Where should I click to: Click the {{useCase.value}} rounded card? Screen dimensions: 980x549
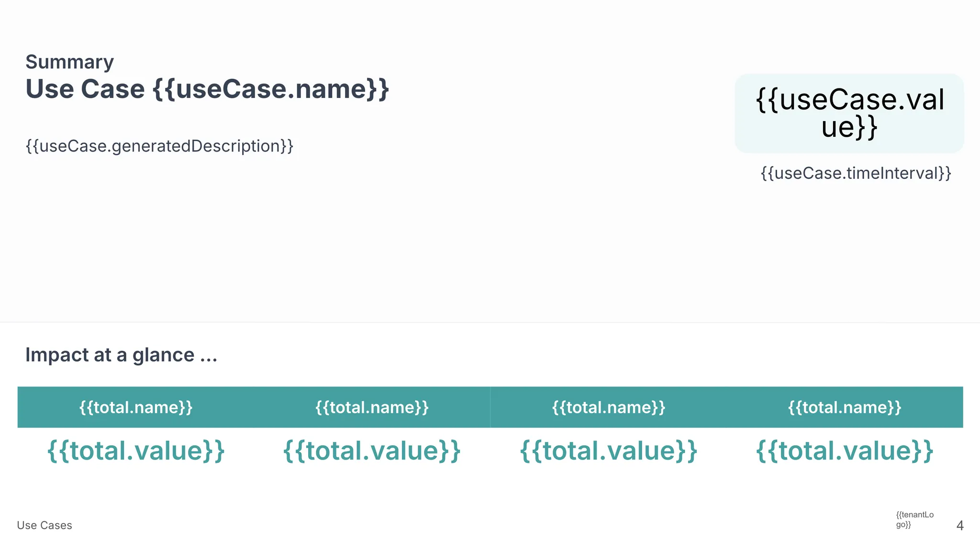click(849, 113)
